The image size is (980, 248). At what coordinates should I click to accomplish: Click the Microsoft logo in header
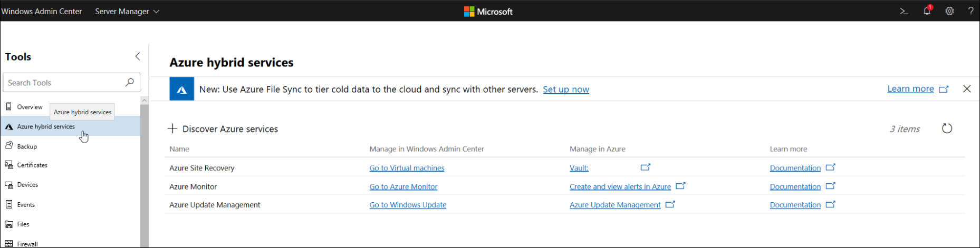tap(488, 12)
